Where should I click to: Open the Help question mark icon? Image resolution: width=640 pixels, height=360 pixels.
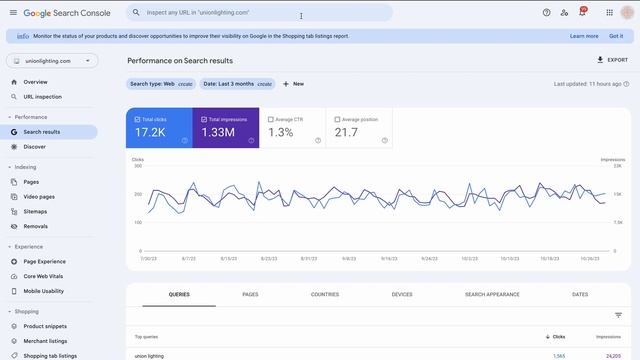click(x=547, y=13)
